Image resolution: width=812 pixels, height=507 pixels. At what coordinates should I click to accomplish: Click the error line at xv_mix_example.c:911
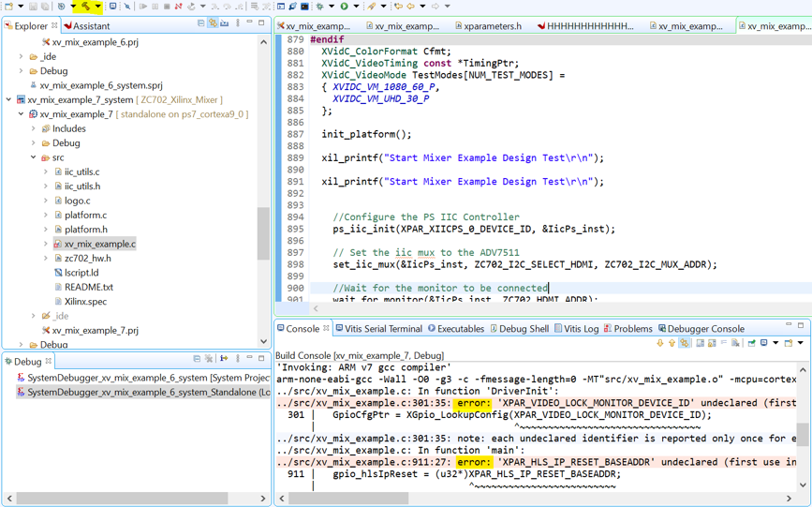point(536,462)
